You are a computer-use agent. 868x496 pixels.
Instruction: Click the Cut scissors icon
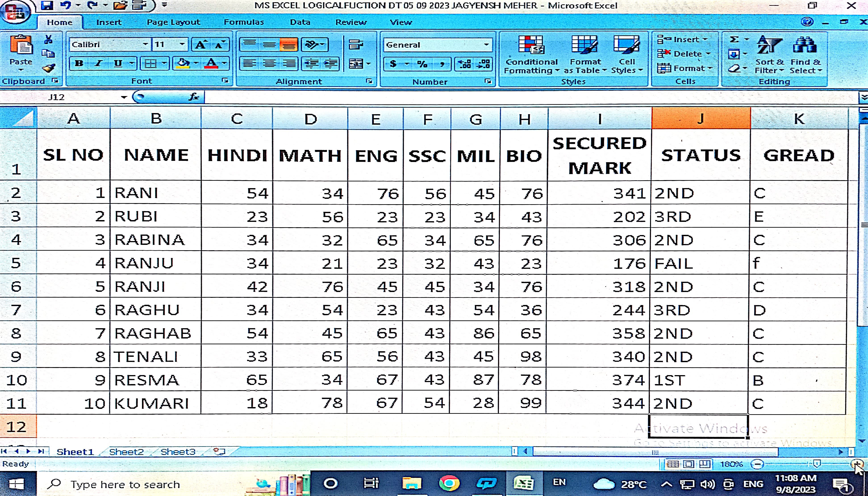48,40
